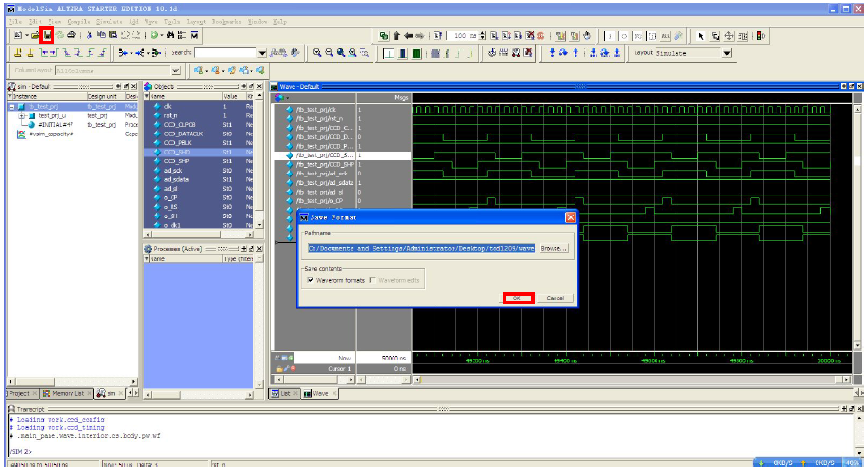Image resolution: width=868 pixels, height=473 pixels.
Task: Click the Browse button next to pathname
Action: coord(552,248)
